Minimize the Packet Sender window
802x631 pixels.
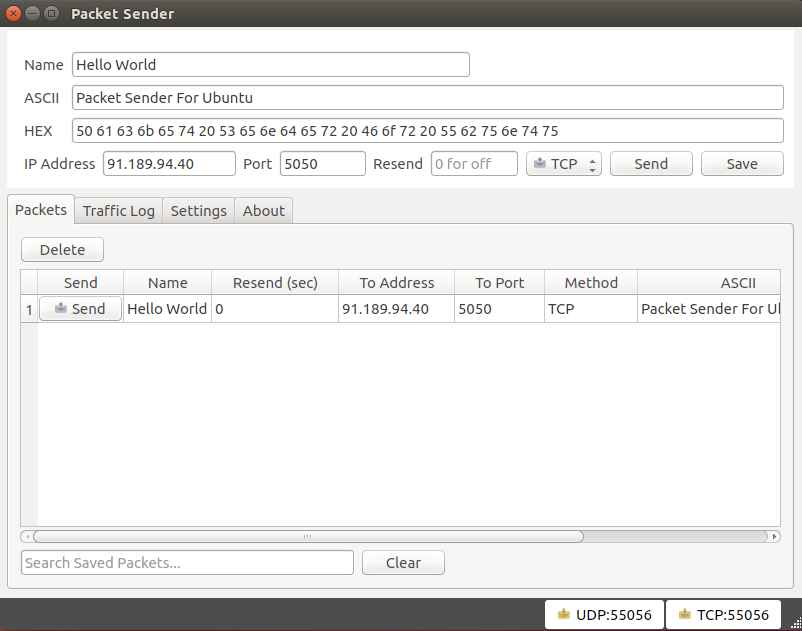[x=32, y=13]
